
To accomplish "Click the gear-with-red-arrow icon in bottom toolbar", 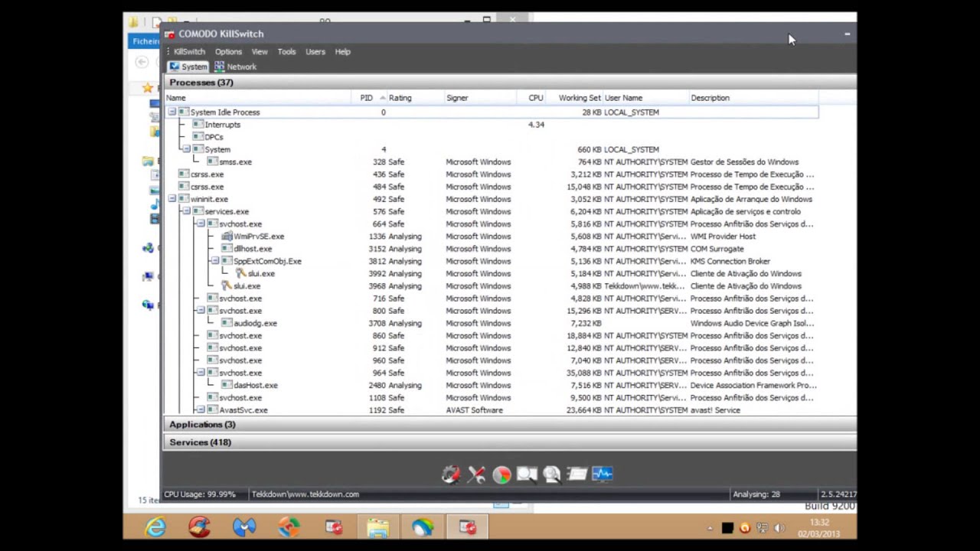I will point(451,474).
